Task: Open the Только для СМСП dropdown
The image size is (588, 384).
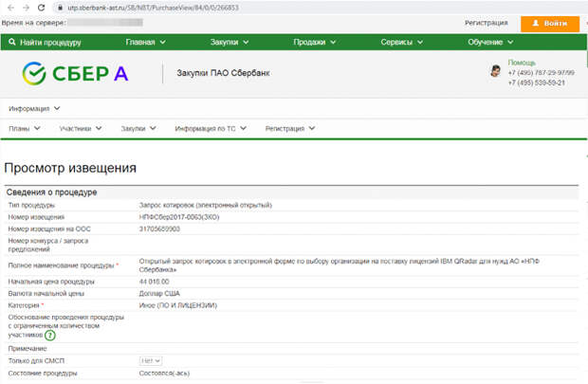Action: click(151, 360)
